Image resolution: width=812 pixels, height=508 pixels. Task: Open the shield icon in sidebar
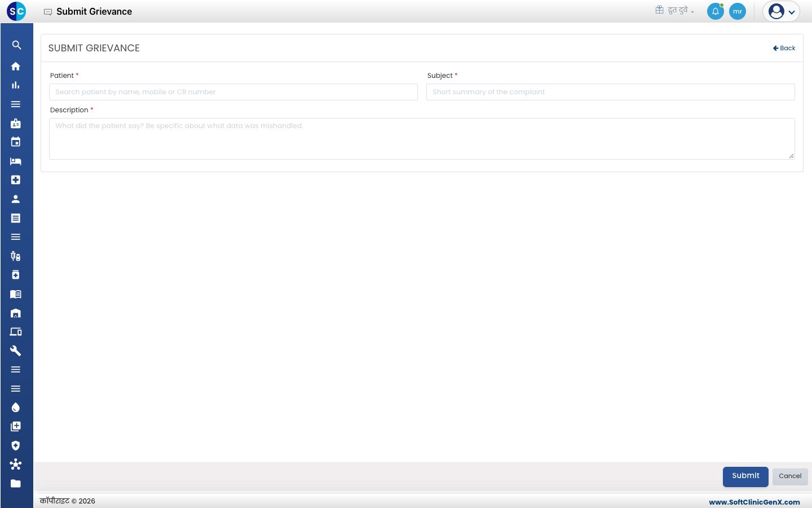click(16, 445)
